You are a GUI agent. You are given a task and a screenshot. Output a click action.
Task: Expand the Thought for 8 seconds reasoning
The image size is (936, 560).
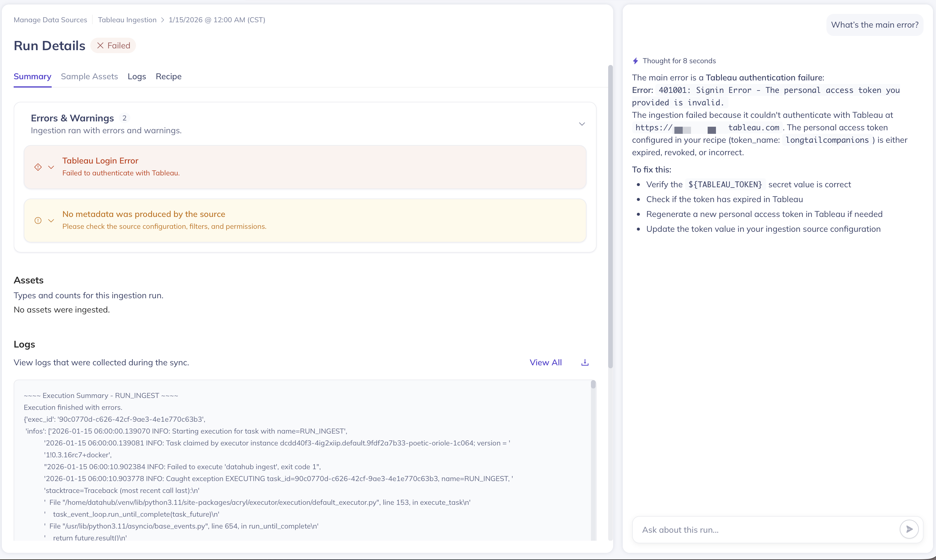[679, 61]
